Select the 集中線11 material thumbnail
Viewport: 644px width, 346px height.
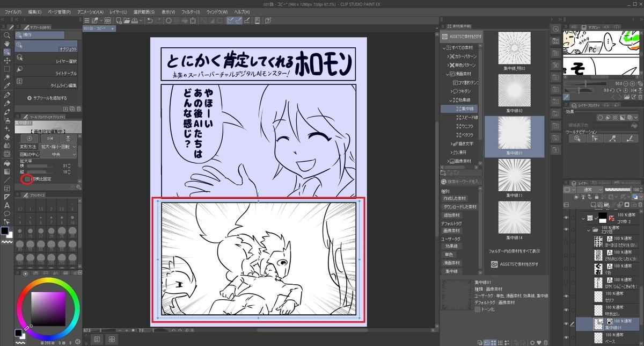pyautogui.click(x=514, y=175)
